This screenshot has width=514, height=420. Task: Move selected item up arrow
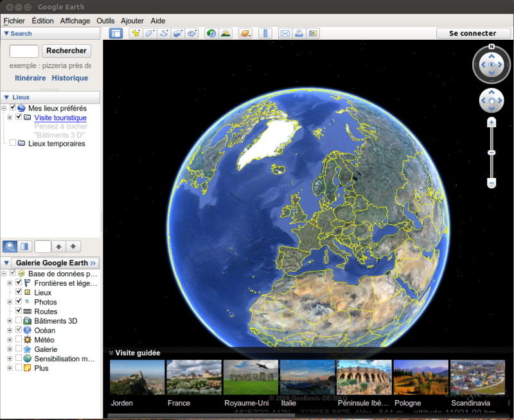[x=58, y=247]
